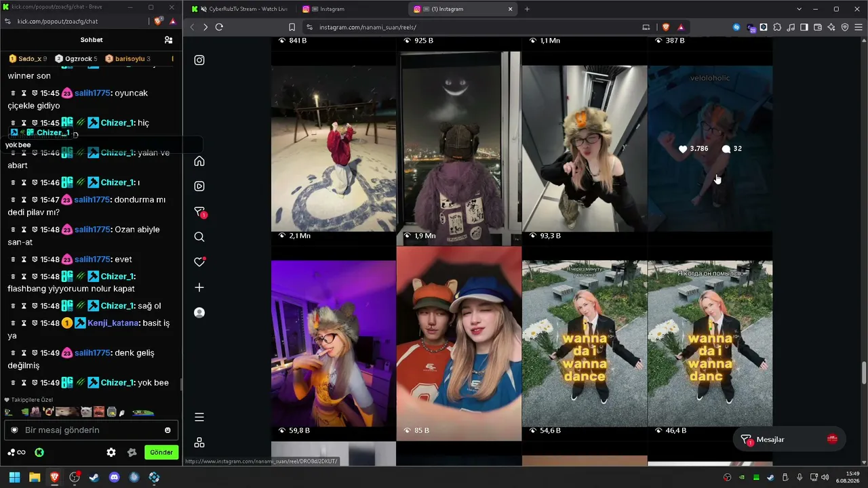The height and width of the screenshot is (488, 868).
Task: Click the instagram.com address bar URL
Action: point(368,27)
